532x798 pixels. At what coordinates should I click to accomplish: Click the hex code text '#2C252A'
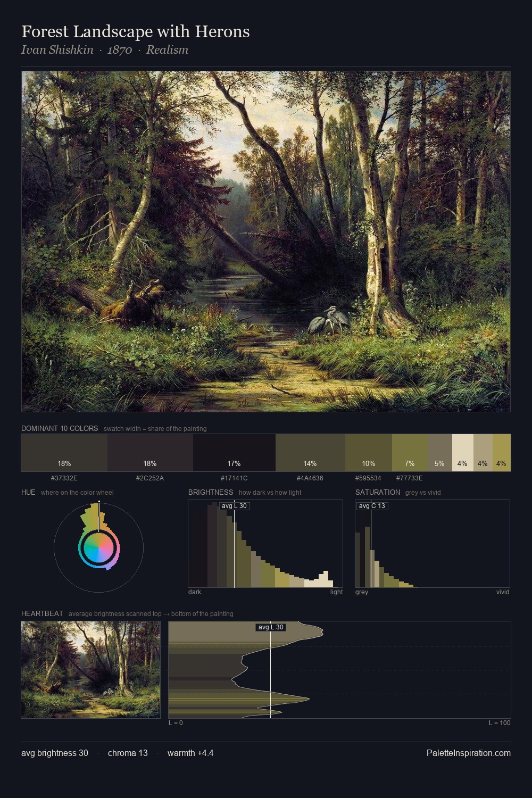pyautogui.click(x=150, y=478)
